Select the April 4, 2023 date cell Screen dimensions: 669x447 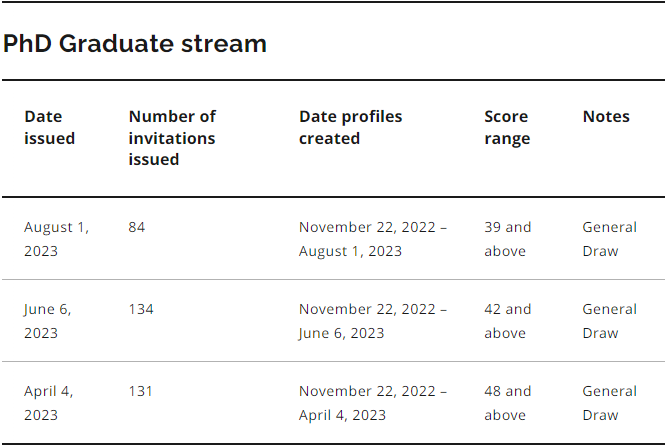pyautogui.click(x=49, y=403)
